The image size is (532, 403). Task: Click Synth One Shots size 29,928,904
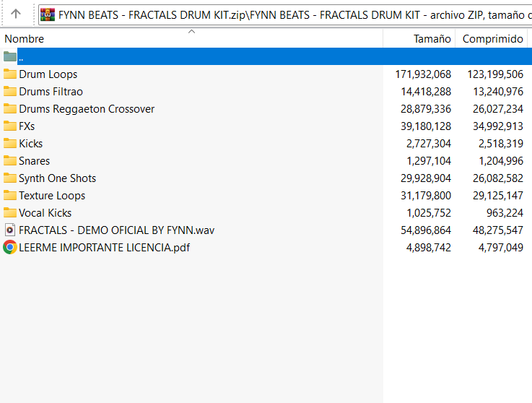click(x=426, y=178)
